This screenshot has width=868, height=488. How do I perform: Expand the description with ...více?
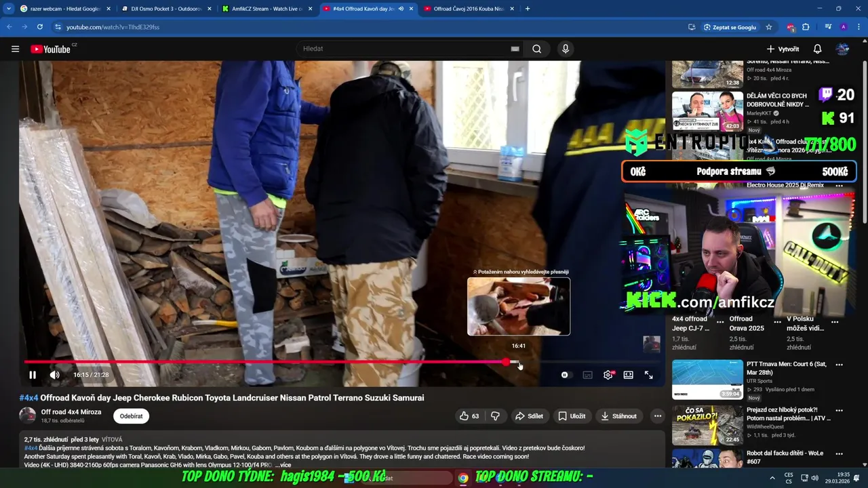[x=283, y=465]
